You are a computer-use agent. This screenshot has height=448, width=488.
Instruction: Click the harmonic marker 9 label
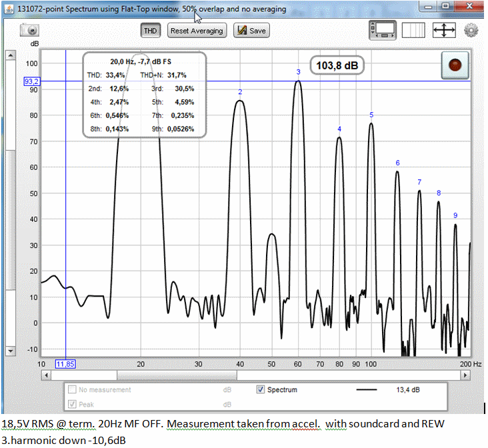[x=455, y=215]
